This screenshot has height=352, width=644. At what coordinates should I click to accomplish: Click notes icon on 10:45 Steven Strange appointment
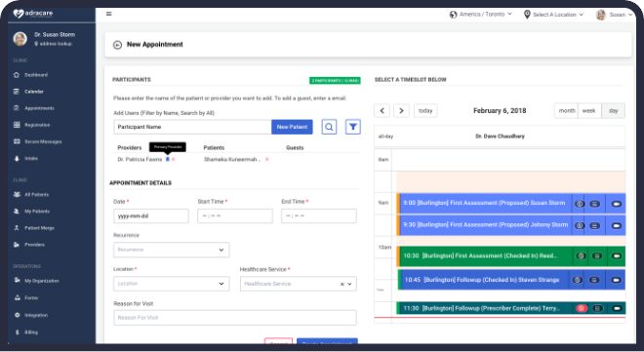point(594,280)
